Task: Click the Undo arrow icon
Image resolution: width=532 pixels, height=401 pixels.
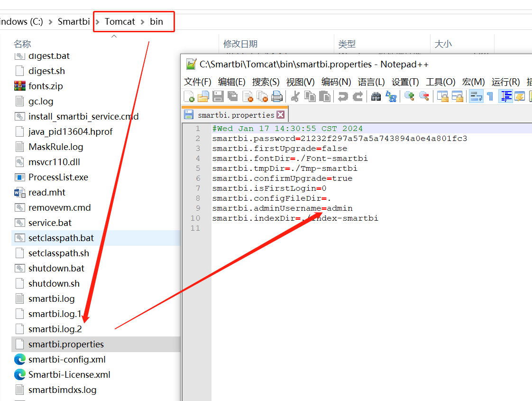Action: 343,97
